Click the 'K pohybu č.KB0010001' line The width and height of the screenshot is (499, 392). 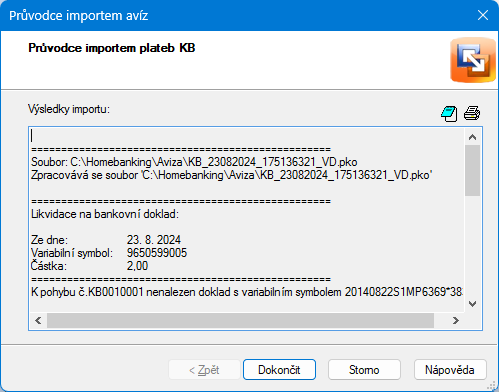(247, 292)
